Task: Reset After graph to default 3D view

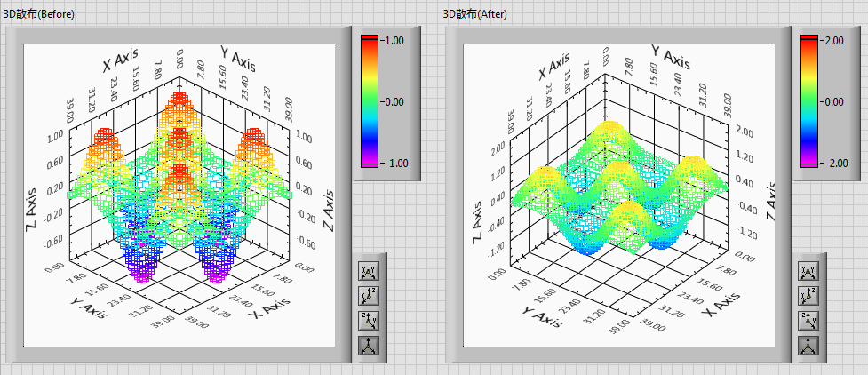Action: coord(808,346)
